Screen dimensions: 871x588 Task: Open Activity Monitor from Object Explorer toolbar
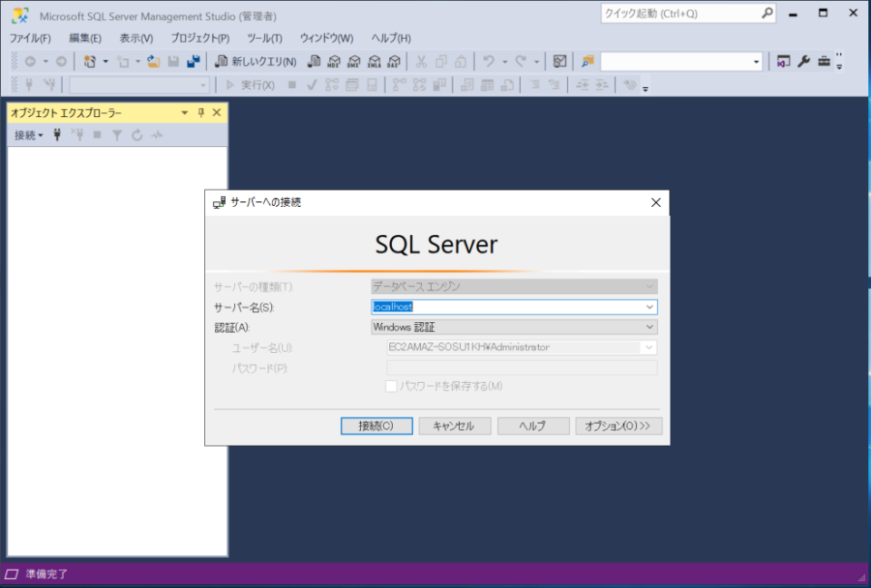[x=156, y=134]
